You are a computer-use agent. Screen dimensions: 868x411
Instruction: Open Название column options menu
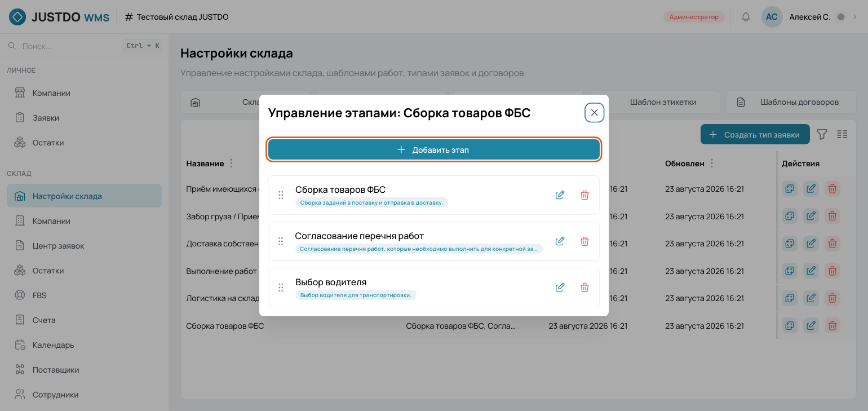[x=231, y=163]
